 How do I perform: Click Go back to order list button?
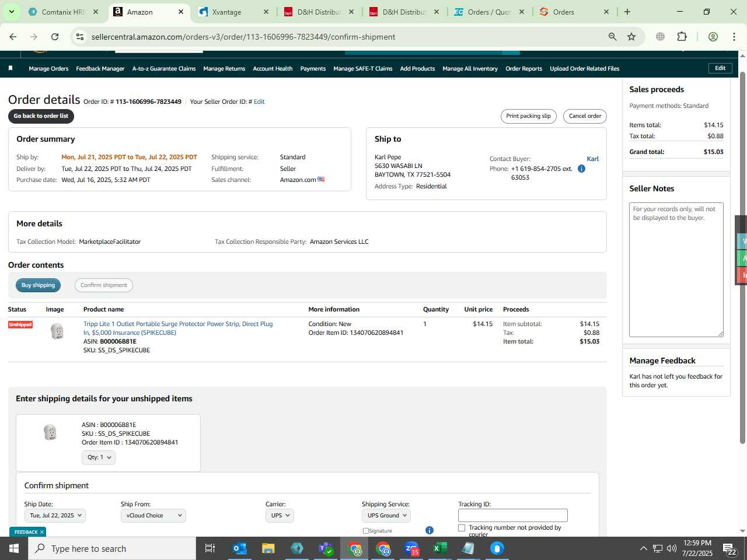[41, 116]
